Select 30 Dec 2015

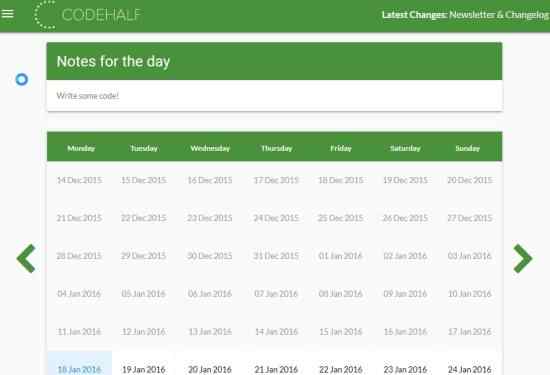[x=210, y=256]
